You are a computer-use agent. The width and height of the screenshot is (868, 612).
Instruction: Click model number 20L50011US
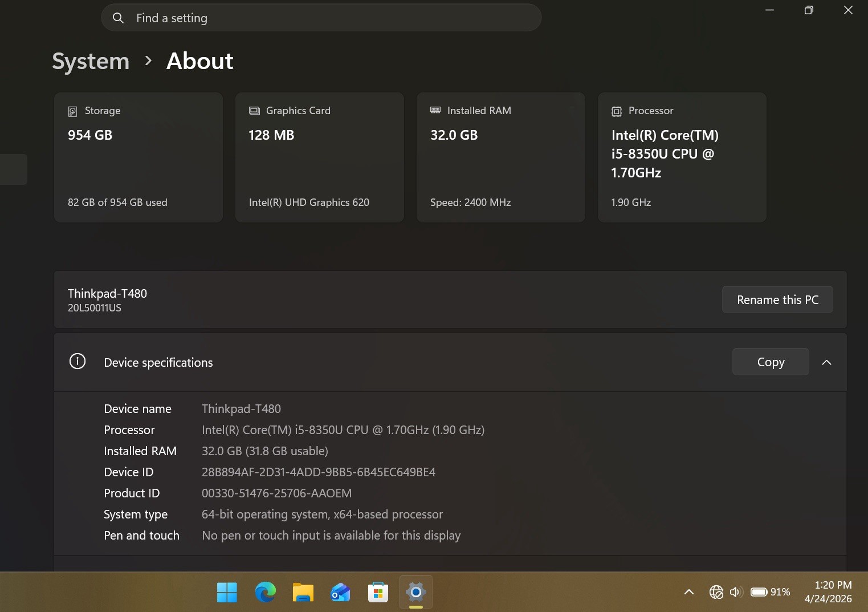pyautogui.click(x=95, y=308)
